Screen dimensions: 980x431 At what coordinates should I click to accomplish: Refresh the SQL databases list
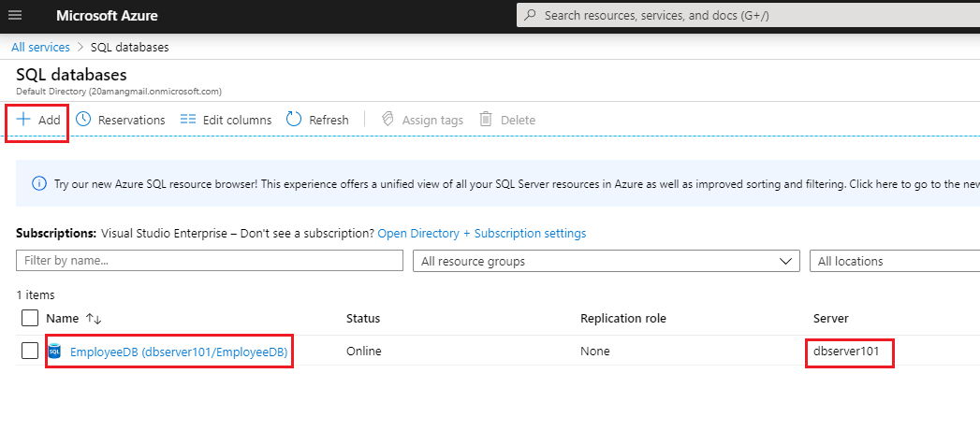click(x=317, y=120)
